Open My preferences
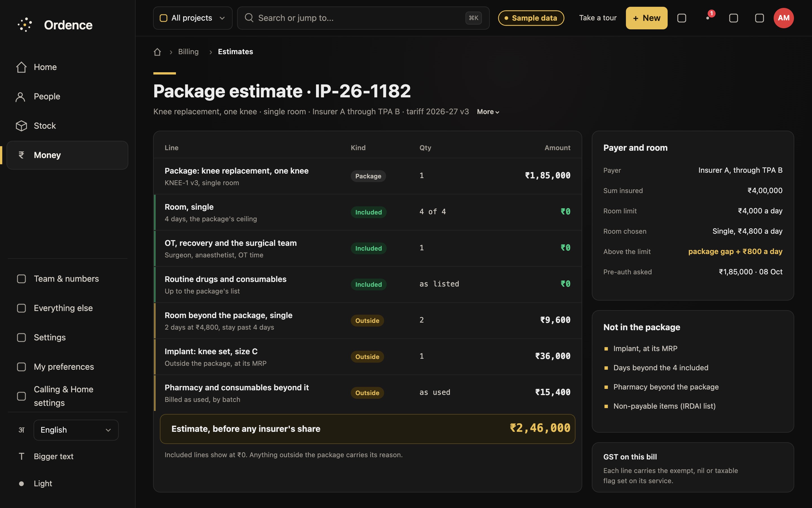The width and height of the screenshot is (812, 508). pyautogui.click(x=67, y=367)
